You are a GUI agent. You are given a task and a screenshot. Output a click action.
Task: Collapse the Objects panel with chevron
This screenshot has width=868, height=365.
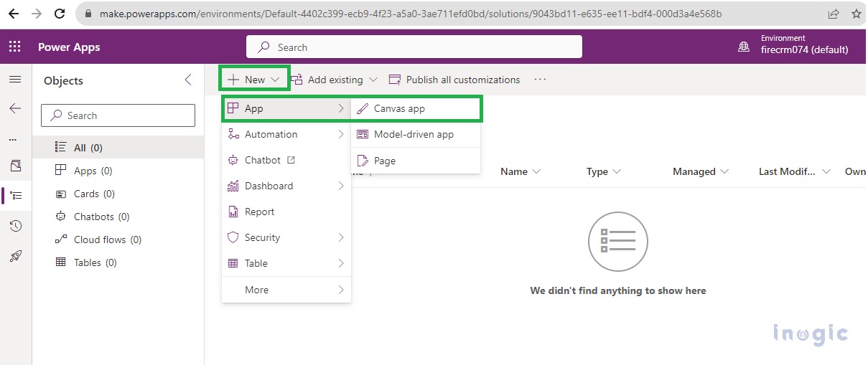tap(188, 80)
